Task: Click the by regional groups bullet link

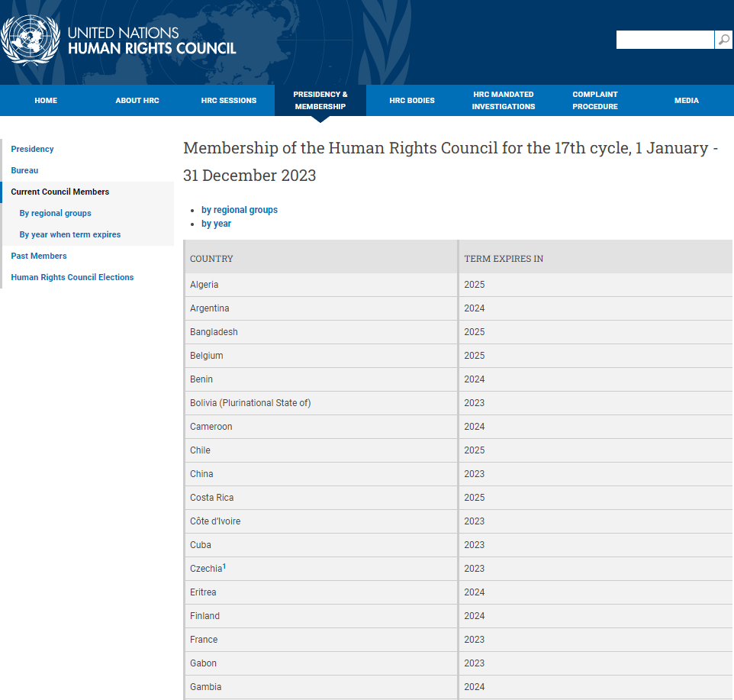Action: click(240, 209)
